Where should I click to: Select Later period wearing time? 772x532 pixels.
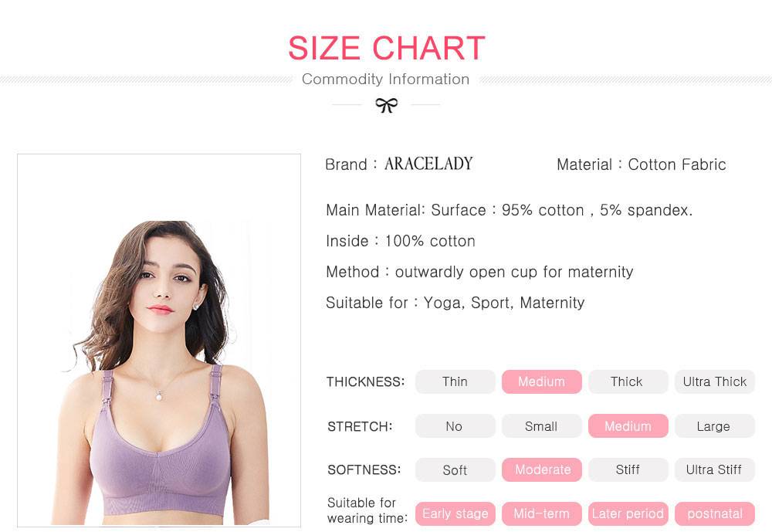pyautogui.click(x=628, y=513)
